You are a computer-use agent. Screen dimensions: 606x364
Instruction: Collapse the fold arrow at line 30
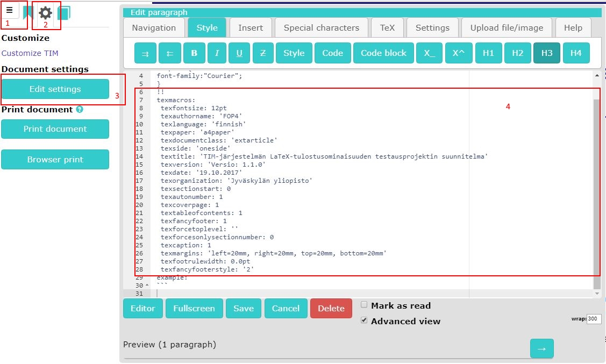[x=147, y=285]
